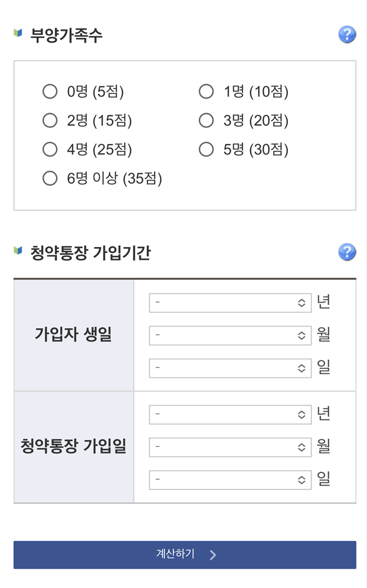Click the 청약통장 가입일 header cell
367x588 pixels.
(x=73, y=446)
